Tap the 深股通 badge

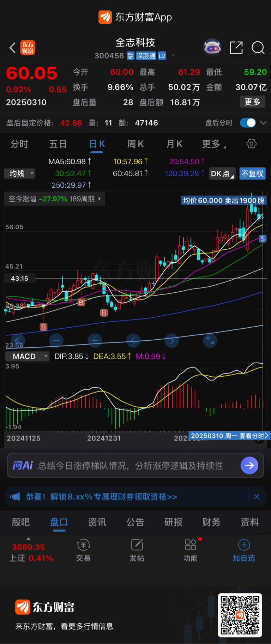click(x=146, y=56)
